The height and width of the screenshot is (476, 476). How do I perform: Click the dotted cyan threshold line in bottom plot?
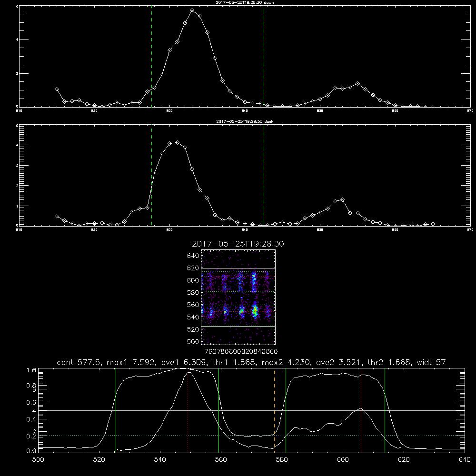click(x=251, y=436)
